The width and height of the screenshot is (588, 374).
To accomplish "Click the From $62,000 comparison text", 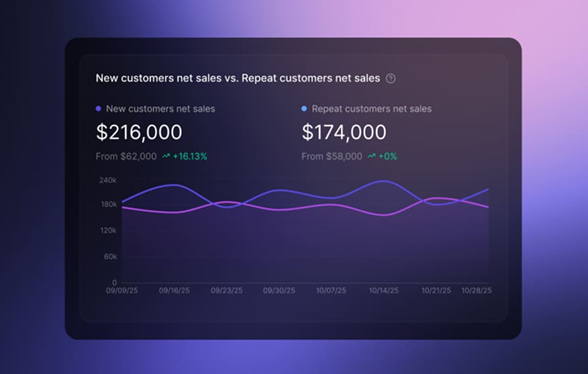I will click(126, 156).
